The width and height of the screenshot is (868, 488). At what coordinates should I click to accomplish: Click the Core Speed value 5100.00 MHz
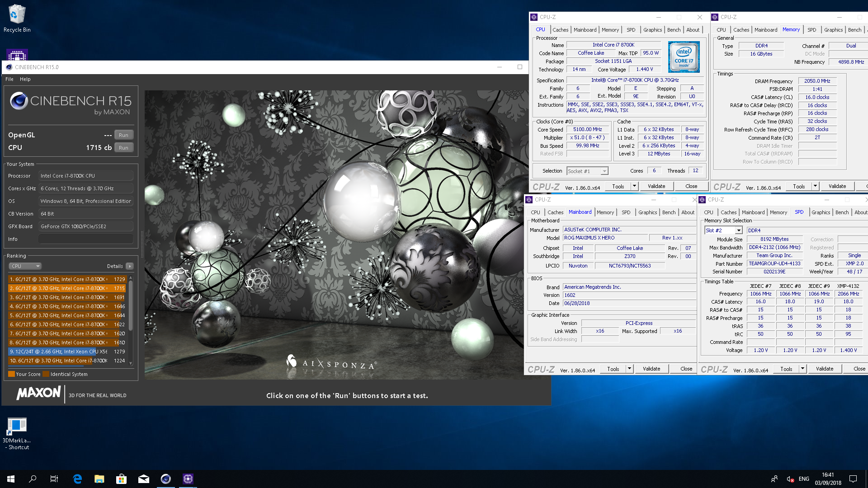(x=588, y=129)
